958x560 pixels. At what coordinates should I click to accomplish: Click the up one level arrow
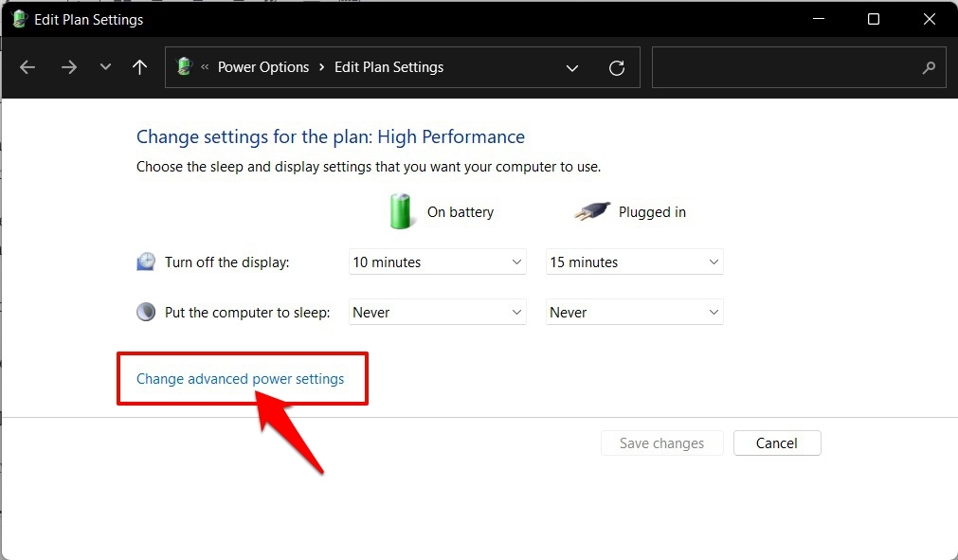pyautogui.click(x=139, y=67)
